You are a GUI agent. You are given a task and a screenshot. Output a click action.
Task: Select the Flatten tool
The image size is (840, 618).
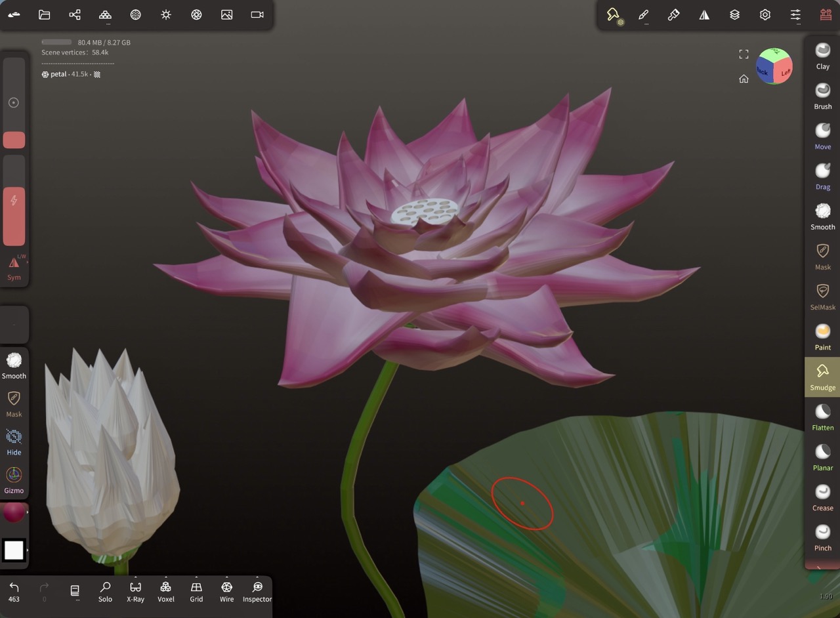pos(823,417)
